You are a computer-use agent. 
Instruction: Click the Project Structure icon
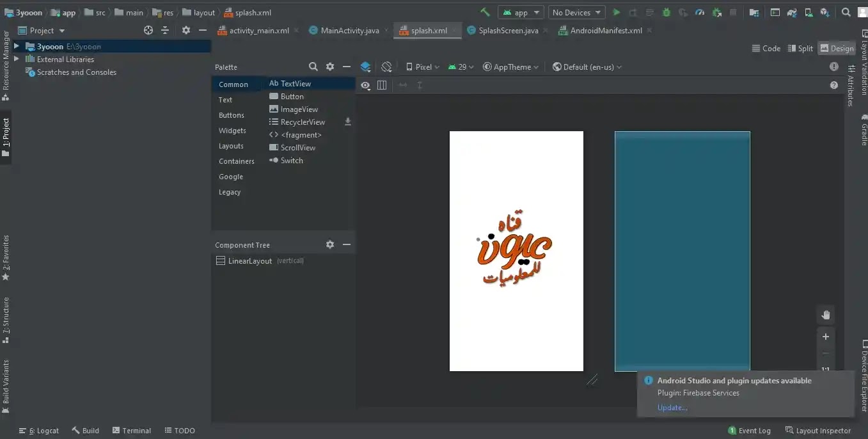pos(755,12)
